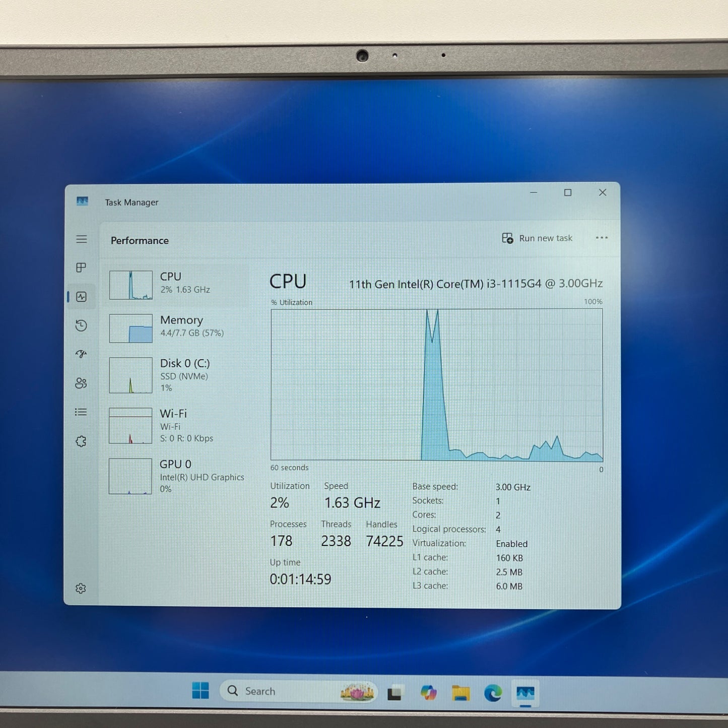Open the Windows Start menu
Viewport: 728px width, 728px height.
(x=201, y=691)
